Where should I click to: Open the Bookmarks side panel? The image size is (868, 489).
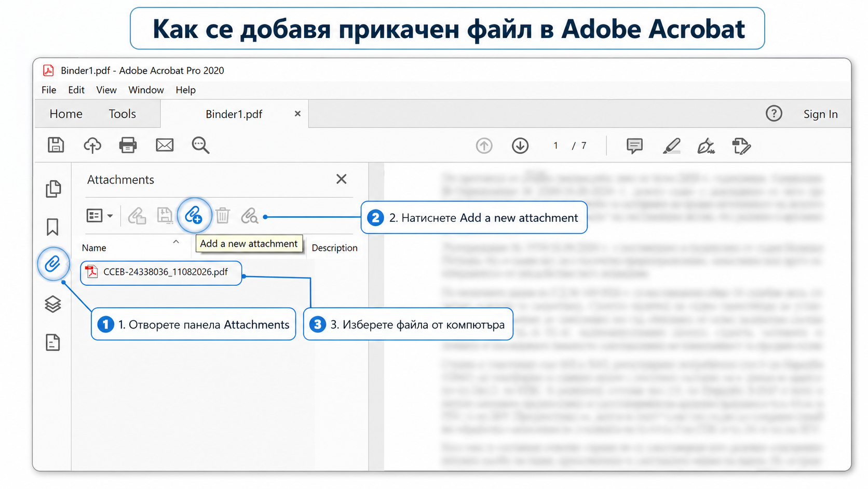click(x=52, y=227)
